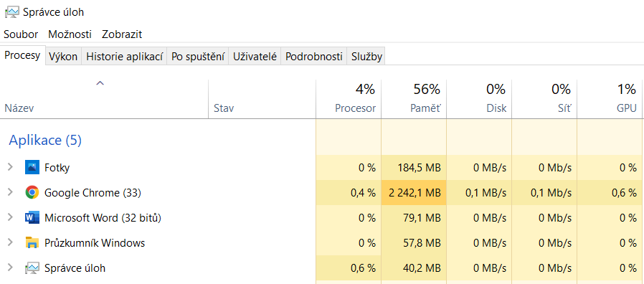Expand the Průzkumník Windows entry
The width and height of the screenshot is (644, 284).
coord(11,242)
